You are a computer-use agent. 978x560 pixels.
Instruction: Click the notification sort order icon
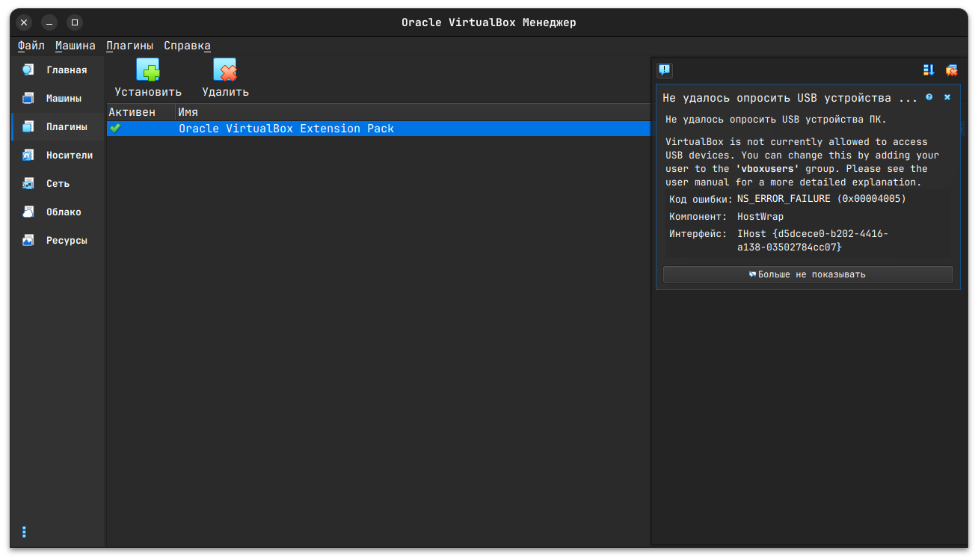coord(929,70)
